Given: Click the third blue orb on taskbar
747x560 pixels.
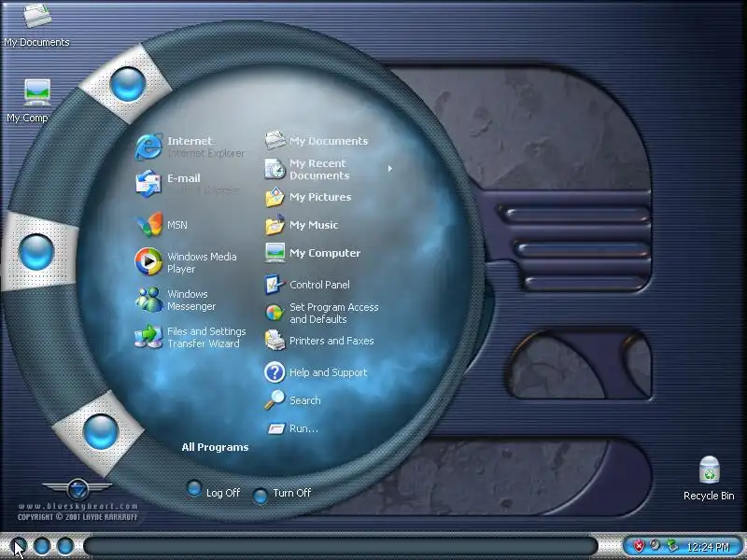Looking at the screenshot, I should coord(65,546).
